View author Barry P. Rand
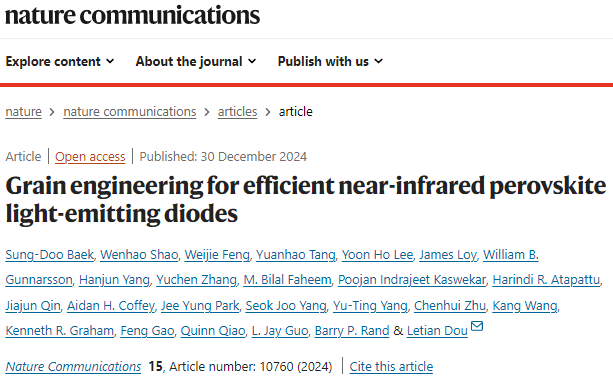Screen dimensions: 613x380 point(352,331)
